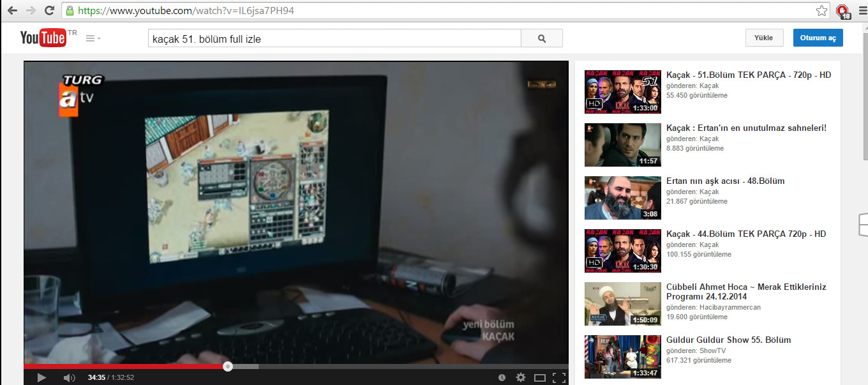Viewport: 868px width, 385px height.
Task: Click the video frame to toggle playback
Action: (296, 212)
